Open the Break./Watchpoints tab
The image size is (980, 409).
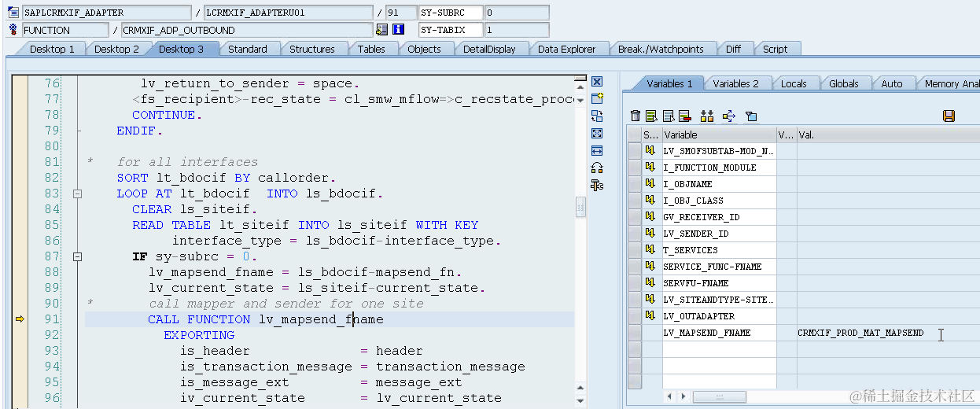click(661, 49)
